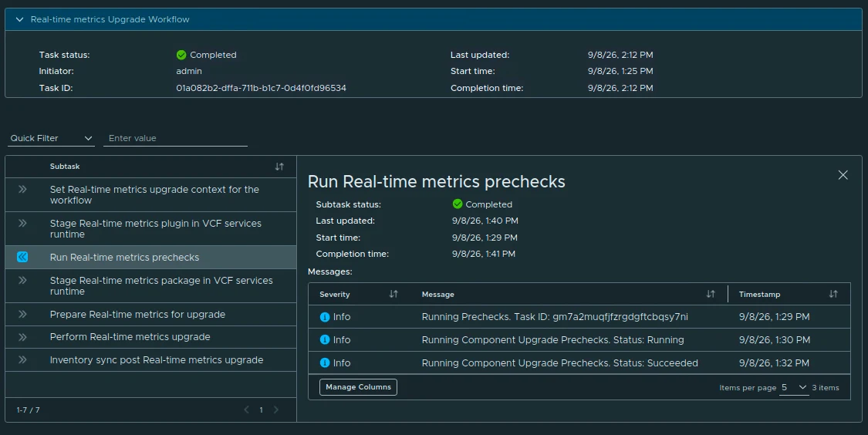This screenshot has width=868, height=435.
Task: Open the Quick Filter dropdown
Action: (51, 138)
